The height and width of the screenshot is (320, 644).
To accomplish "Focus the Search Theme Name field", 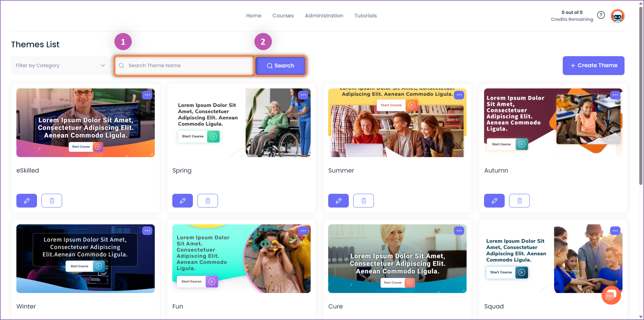I will click(184, 65).
